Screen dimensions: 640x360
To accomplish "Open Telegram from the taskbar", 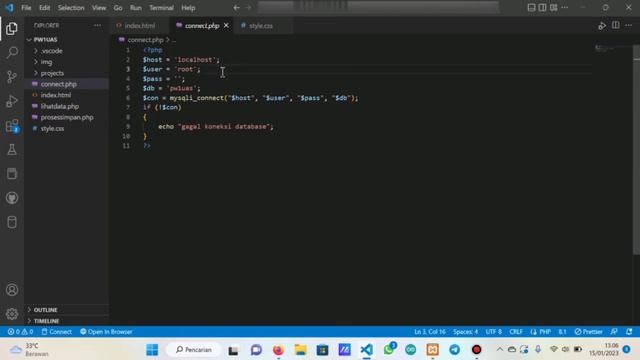I will point(454,350).
